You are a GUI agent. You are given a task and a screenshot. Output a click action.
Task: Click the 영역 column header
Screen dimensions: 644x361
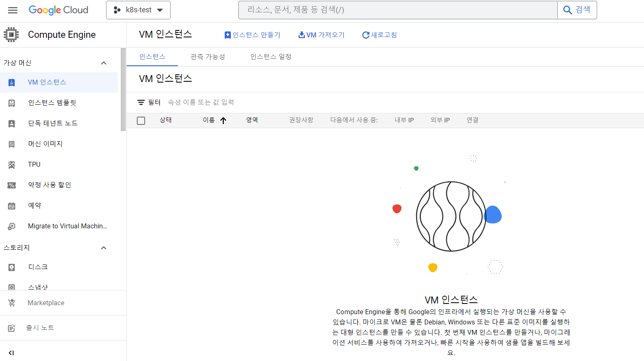coord(252,120)
